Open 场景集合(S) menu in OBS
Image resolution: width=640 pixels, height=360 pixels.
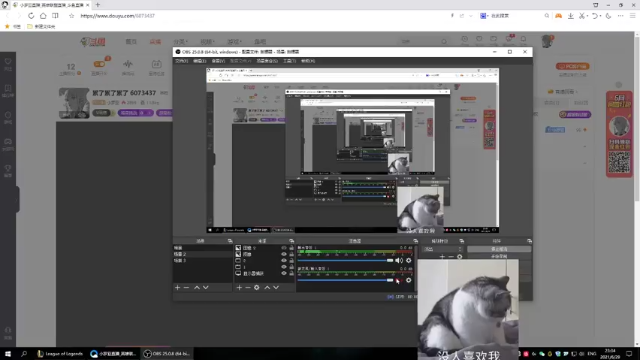coord(267,61)
